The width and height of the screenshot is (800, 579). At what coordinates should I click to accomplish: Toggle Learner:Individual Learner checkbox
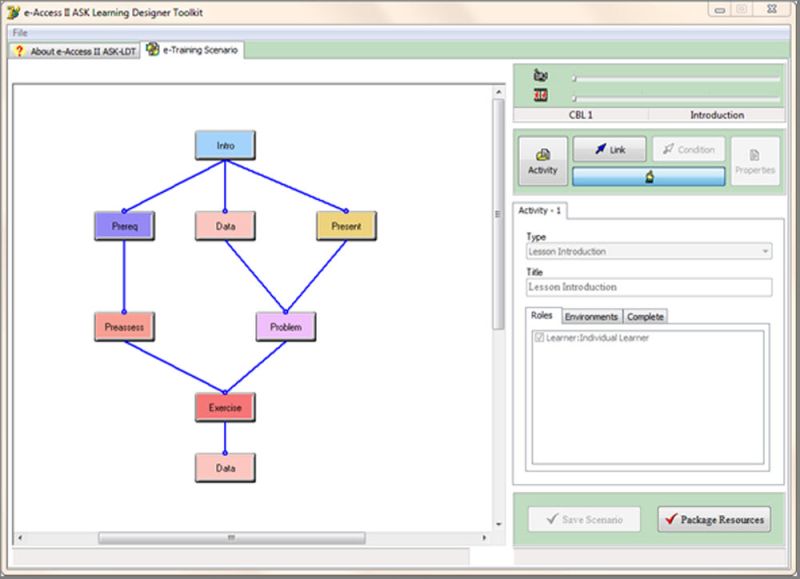pos(539,338)
